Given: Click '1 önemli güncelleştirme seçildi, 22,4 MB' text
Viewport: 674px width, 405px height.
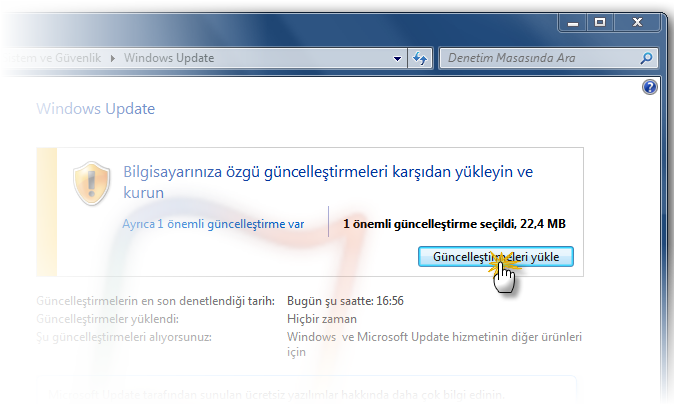Looking at the screenshot, I should pos(454,224).
